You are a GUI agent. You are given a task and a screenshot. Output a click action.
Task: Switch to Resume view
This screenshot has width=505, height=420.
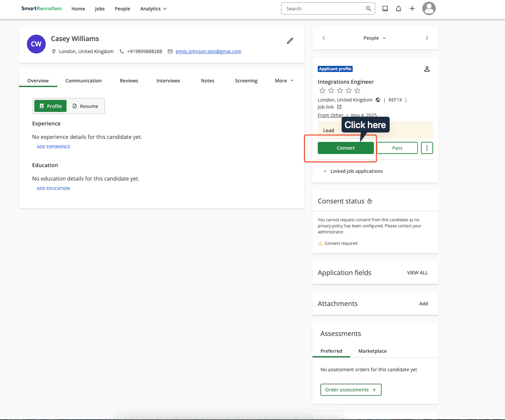[x=85, y=106]
